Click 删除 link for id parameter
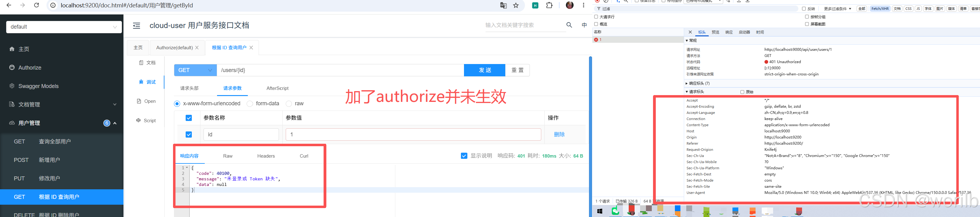This screenshot has height=217, width=980. 559,135
